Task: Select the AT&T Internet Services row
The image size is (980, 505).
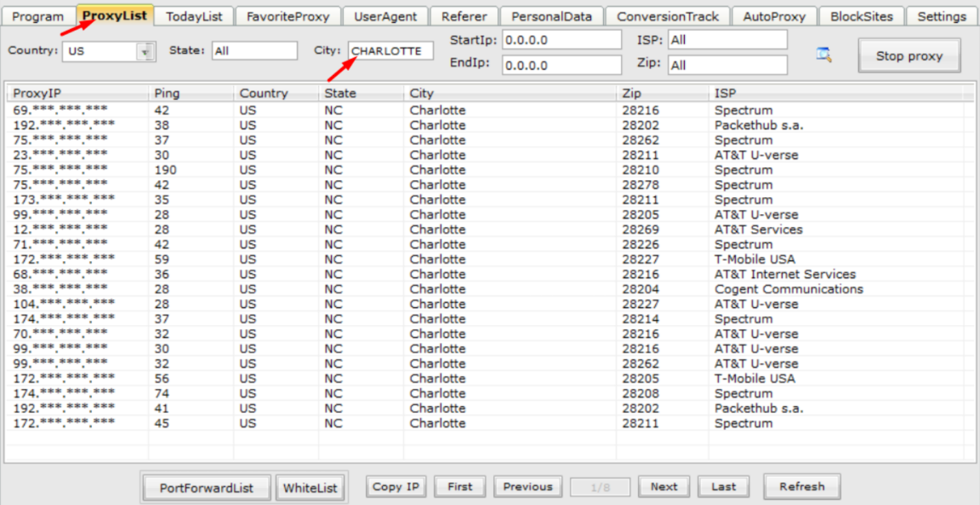Action: (x=490, y=274)
